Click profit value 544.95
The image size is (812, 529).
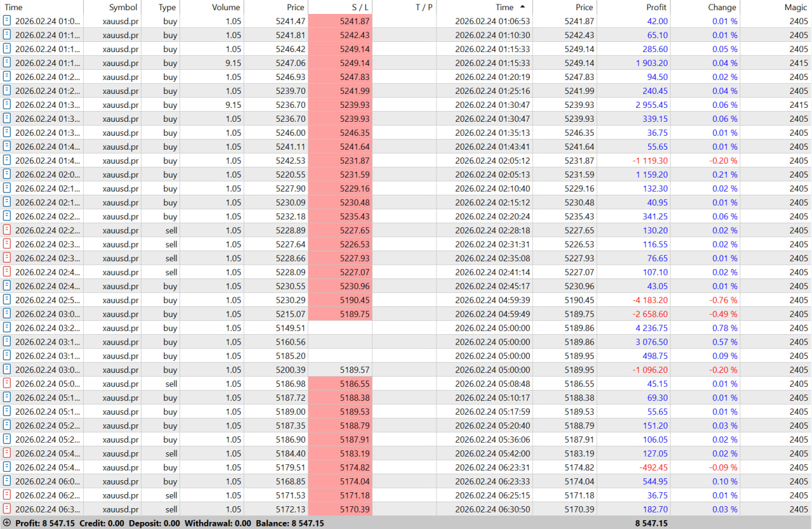655,481
